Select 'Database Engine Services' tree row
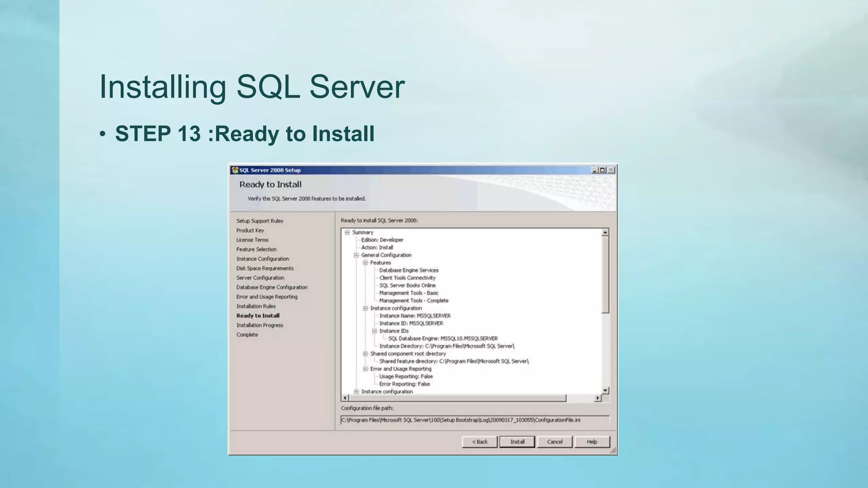Screen dimensions: 868x488 409,270
